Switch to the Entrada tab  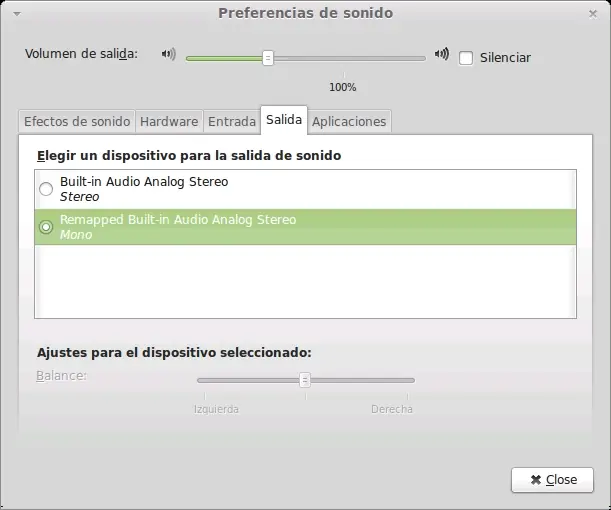pyautogui.click(x=232, y=122)
